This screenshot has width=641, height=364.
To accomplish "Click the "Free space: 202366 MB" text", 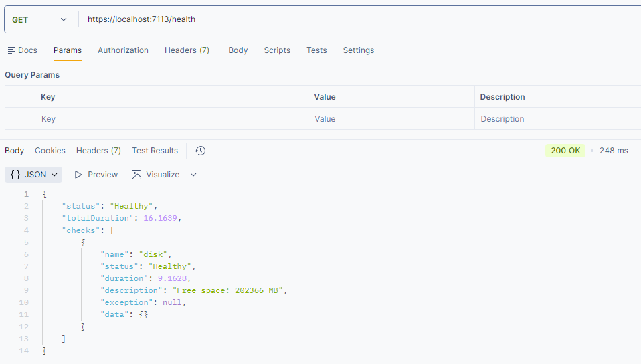I will coord(227,290).
